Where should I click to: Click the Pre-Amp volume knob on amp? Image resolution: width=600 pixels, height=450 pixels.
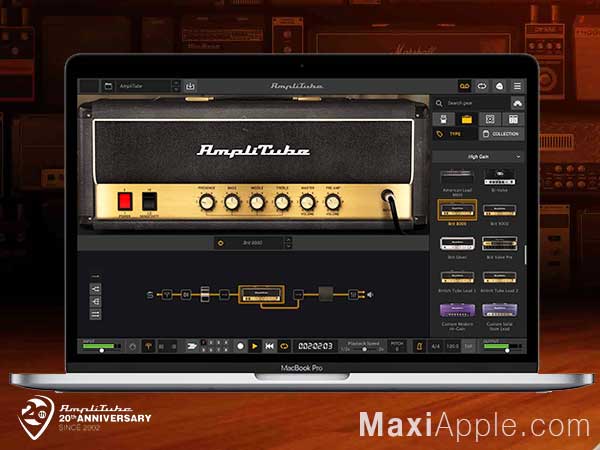tap(333, 202)
